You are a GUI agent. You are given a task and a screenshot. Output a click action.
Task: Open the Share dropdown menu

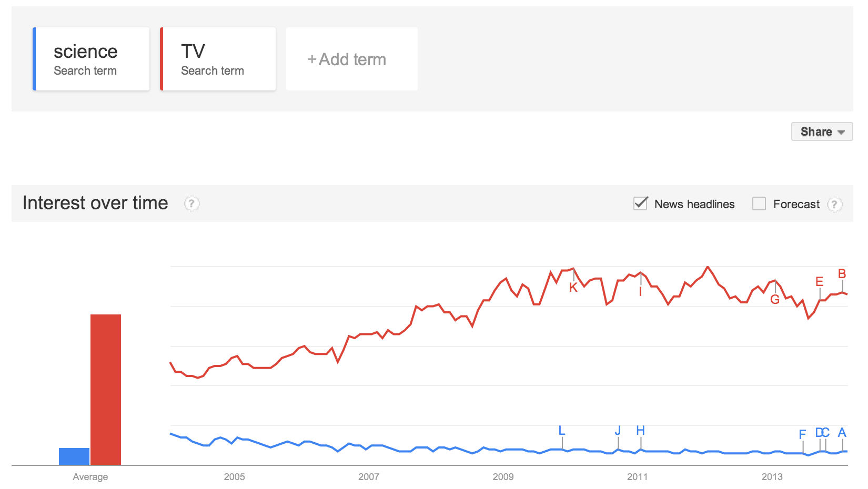coord(822,131)
